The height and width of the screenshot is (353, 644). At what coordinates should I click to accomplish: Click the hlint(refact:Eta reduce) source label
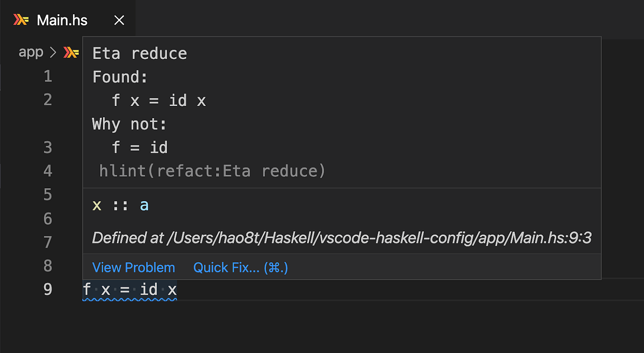tap(212, 171)
